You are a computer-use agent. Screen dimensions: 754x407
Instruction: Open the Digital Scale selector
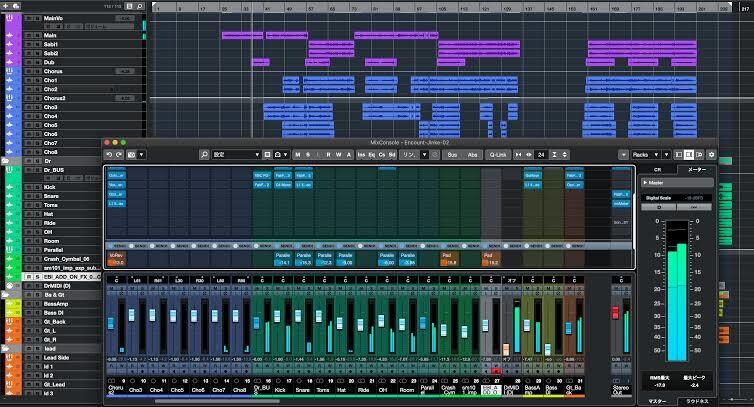[x=677, y=198]
